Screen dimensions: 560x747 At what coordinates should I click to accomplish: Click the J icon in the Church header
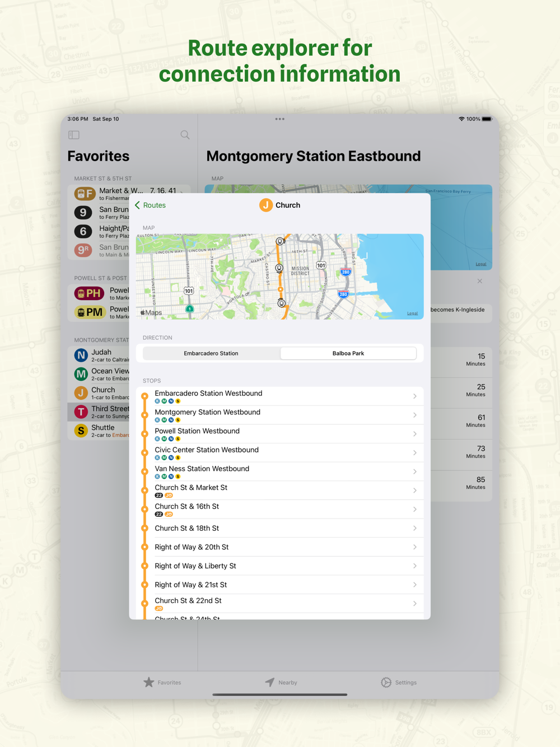tap(266, 205)
